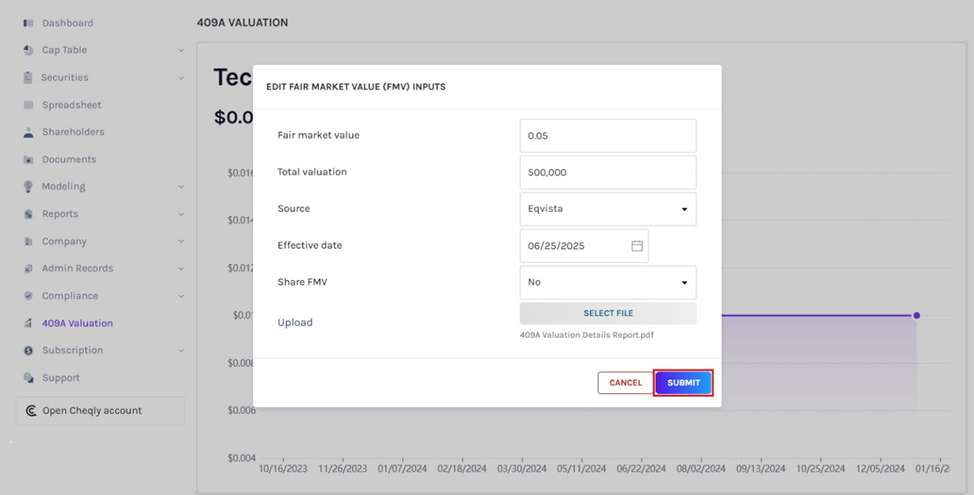974x495 pixels.
Task: Expand the Company menu chevron
Action: click(x=181, y=242)
